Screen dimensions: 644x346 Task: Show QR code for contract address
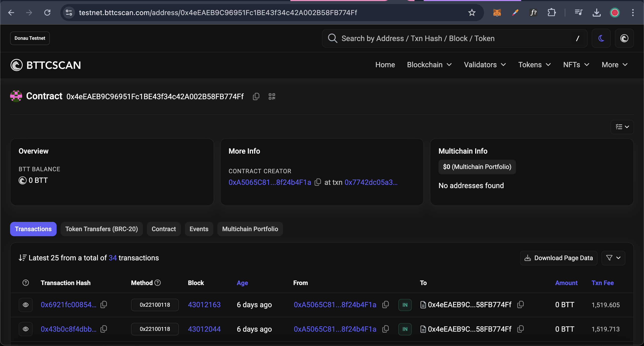click(272, 96)
